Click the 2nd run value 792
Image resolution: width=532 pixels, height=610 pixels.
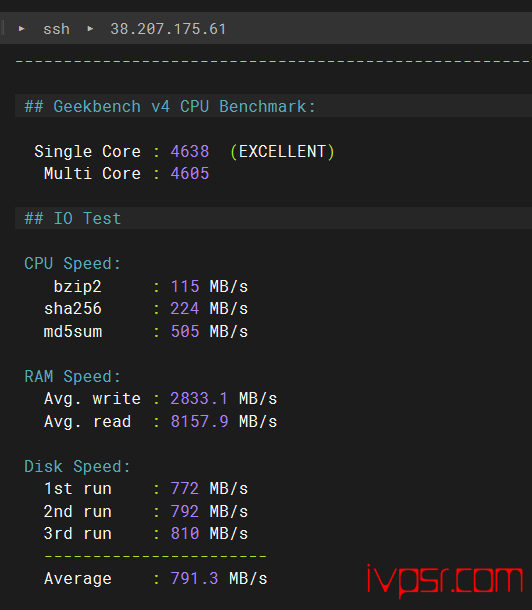[185, 512]
